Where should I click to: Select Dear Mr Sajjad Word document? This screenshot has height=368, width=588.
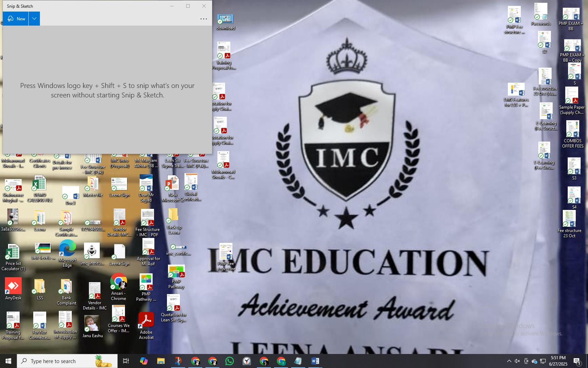pyautogui.click(x=146, y=189)
